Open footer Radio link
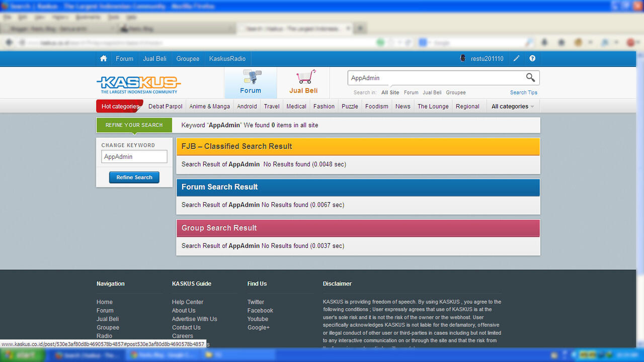The image size is (644, 362). pos(105,336)
